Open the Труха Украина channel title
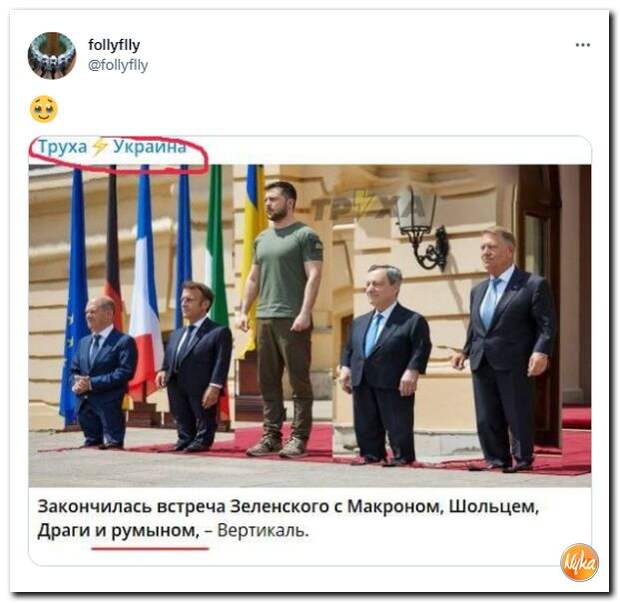Image resolution: width=620 pixels, height=603 pixels. pyautogui.click(x=112, y=147)
